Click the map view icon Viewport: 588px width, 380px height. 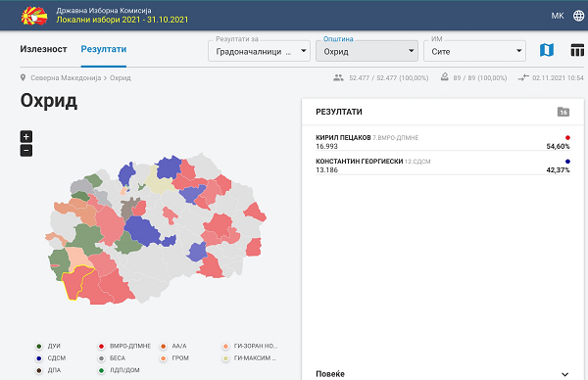[x=547, y=50]
